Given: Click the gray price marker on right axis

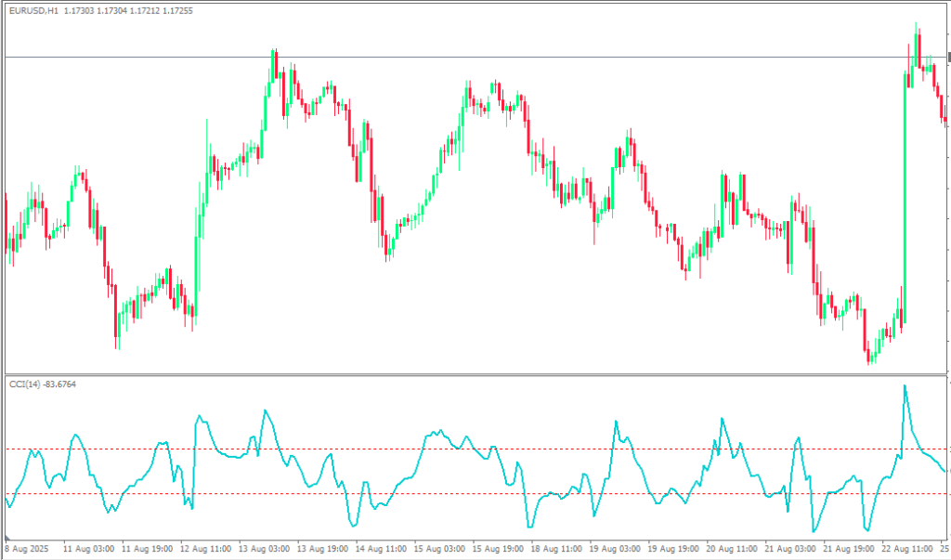Looking at the screenshot, I should point(948,58).
